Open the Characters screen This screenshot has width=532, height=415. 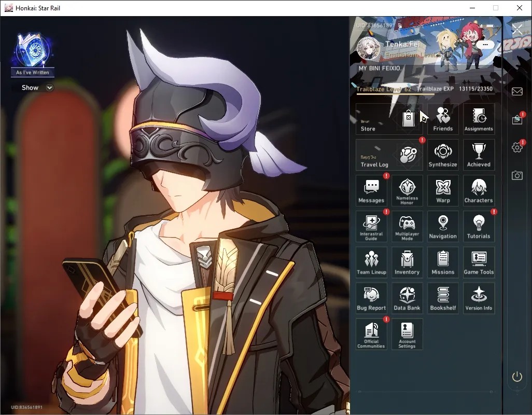[479, 190]
